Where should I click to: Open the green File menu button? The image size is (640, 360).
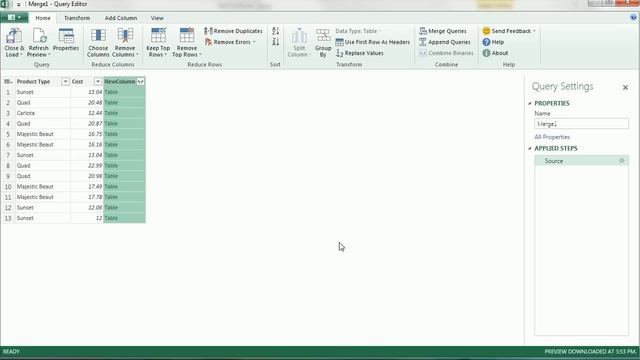pos(14,18)
